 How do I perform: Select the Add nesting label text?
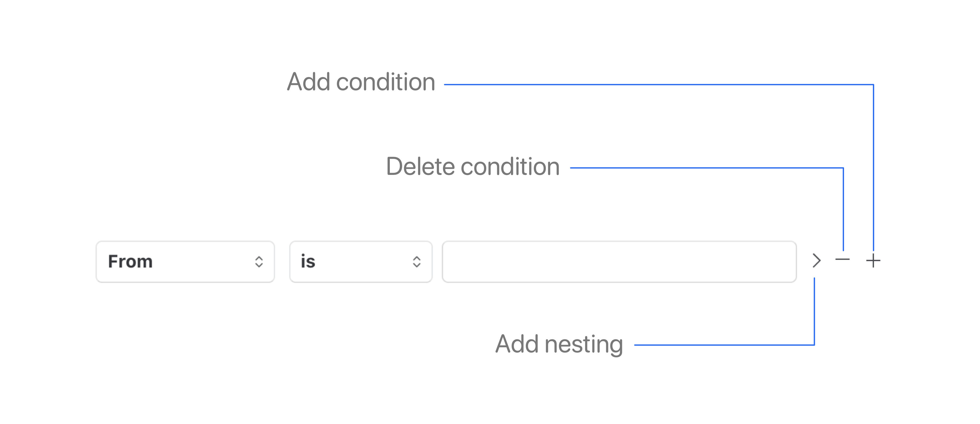pyautogui.click(x=560, y=344)
